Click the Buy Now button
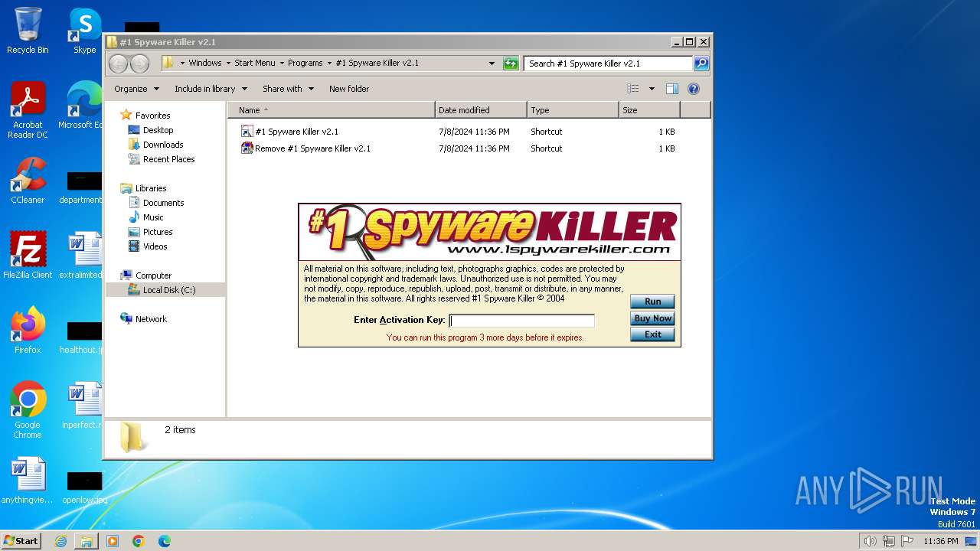The image size is (980, 551). click(652, 318)
